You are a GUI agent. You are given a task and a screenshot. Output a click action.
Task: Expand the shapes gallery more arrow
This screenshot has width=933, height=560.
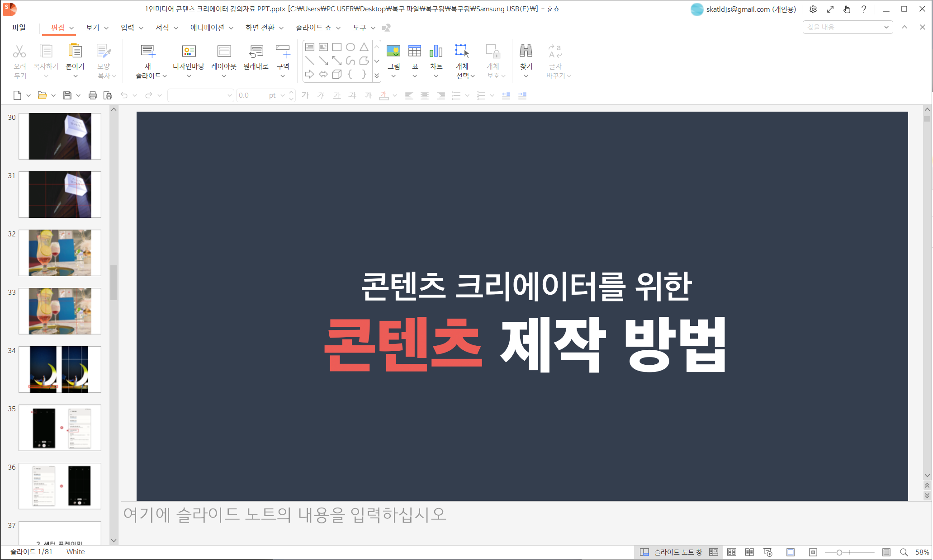[x=376, y=75]
